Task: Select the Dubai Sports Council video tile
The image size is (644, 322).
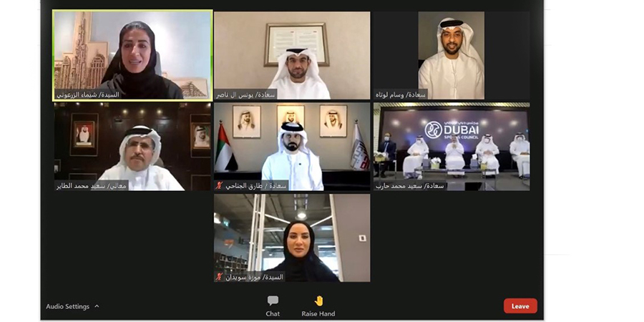Action: click(452, 147)
